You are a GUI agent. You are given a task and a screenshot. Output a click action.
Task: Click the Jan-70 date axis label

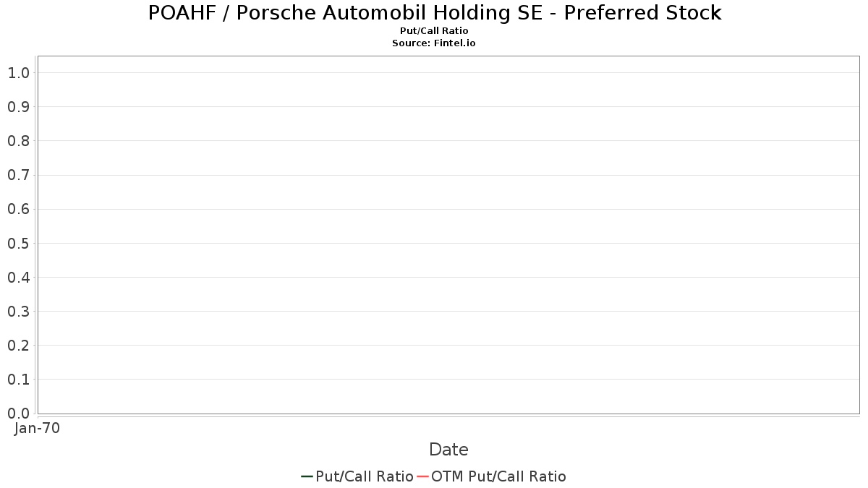coord(37,428)
